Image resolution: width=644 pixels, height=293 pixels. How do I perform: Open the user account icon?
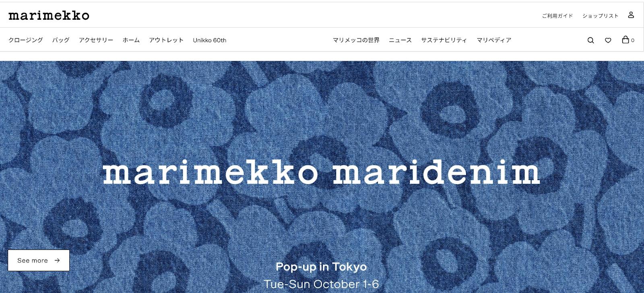point(631,15)
